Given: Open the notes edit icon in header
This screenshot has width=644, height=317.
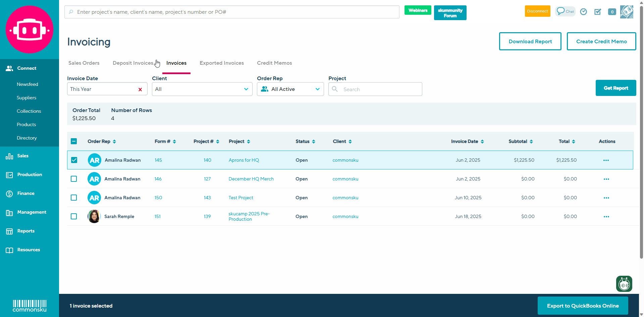Looking at the screenshot, I should pos(598,12).
